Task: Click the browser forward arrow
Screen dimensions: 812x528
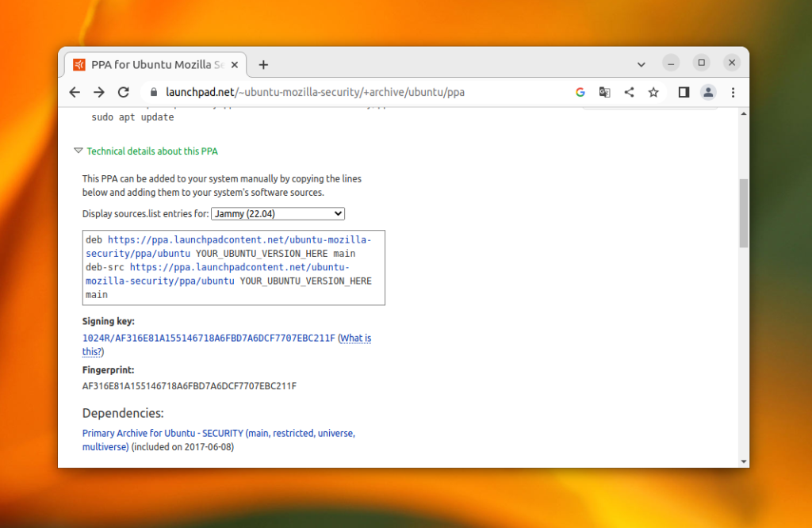Action: [x=99, y=92]
